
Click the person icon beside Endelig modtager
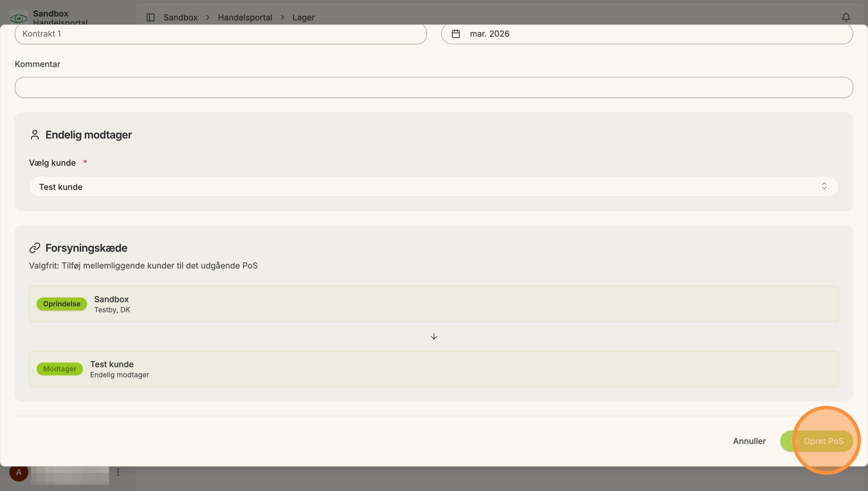pyautogui.click(x=35, y=135)
